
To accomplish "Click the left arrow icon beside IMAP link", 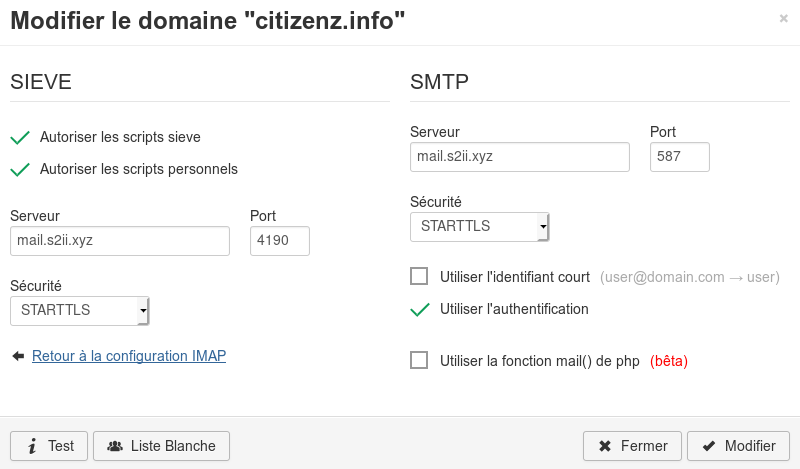I will coord(18,356).
